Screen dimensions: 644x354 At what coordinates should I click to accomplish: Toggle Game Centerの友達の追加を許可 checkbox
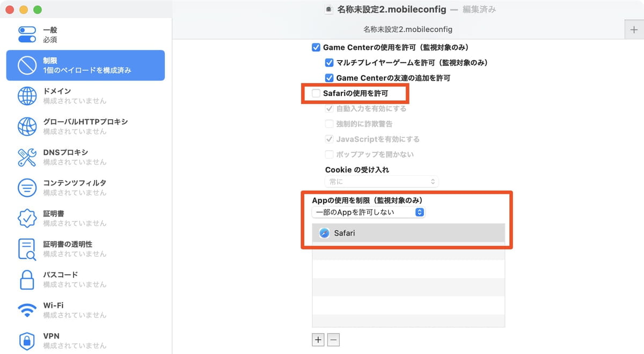[x=329, y=78]
